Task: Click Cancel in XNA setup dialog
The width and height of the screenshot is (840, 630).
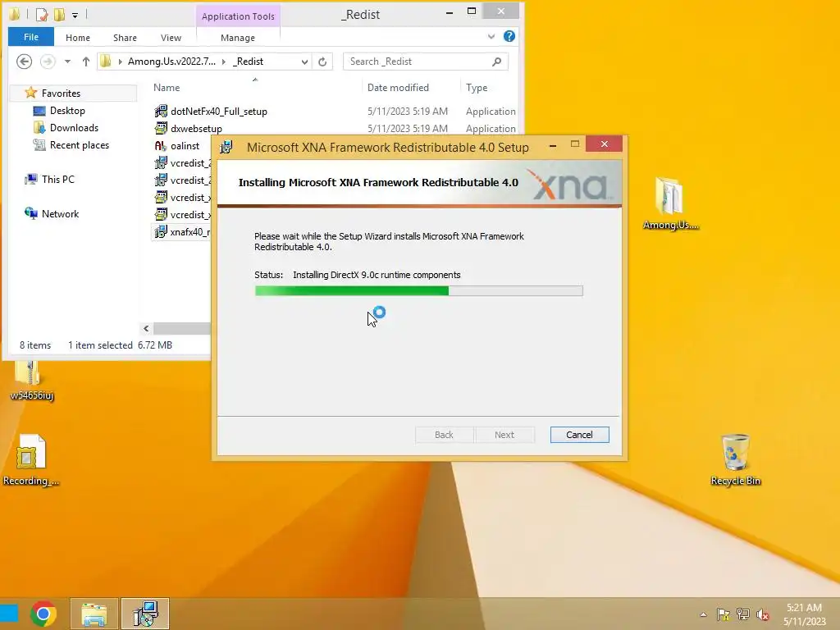Action: [579, 435]
